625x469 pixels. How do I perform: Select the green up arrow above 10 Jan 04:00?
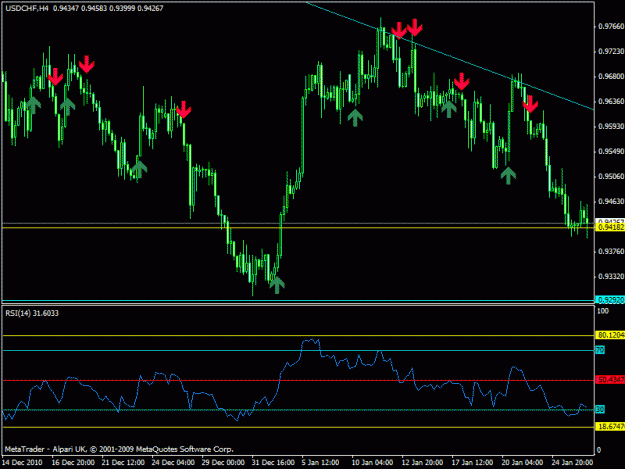tap(355, 118)
